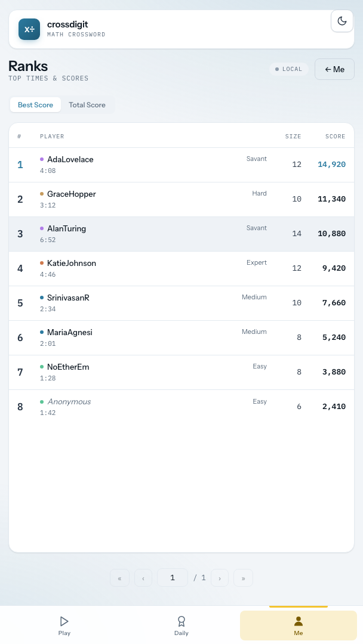Jump to first page of rankings
The height and width of the screenshot is (644, 363).
click(x=119, y=578)
